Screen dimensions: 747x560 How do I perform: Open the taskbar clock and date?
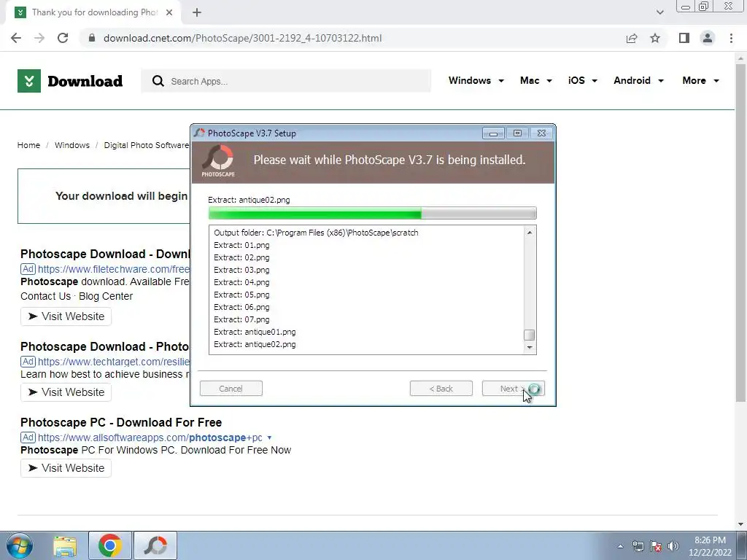click(x=710, y=546)
